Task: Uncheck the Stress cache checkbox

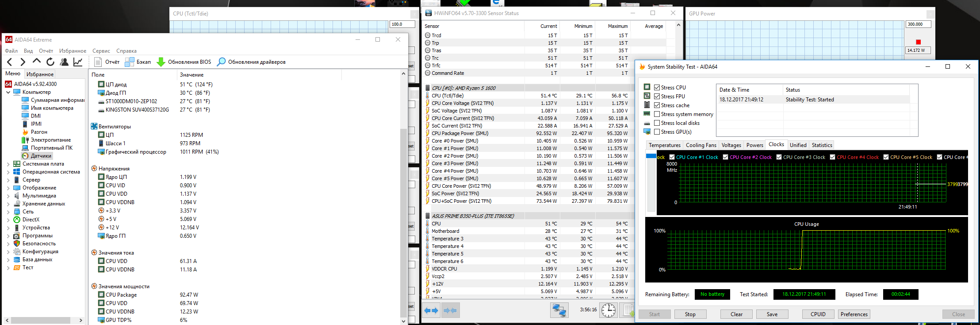Action: tap(657, 105)
